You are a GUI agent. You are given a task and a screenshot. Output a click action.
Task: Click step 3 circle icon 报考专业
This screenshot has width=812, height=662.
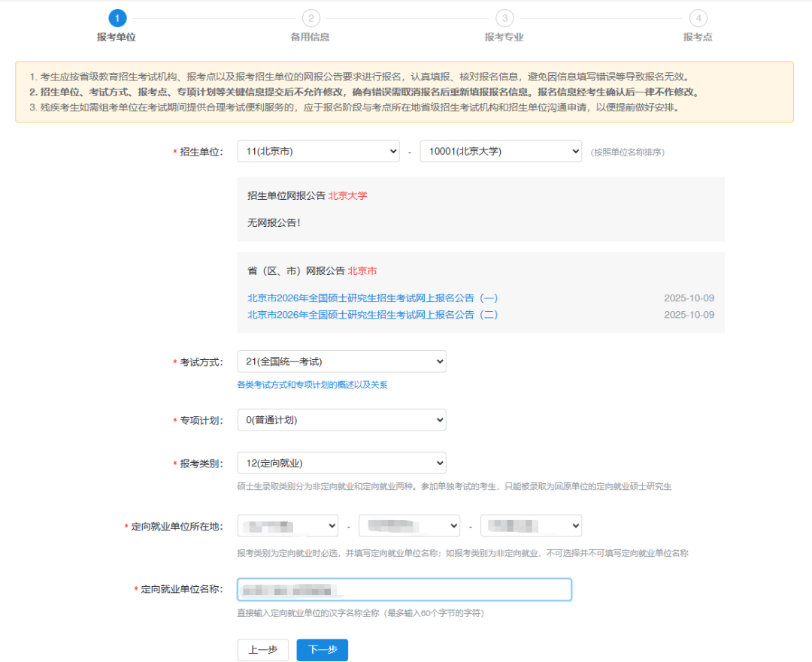(x=504, y=18)
